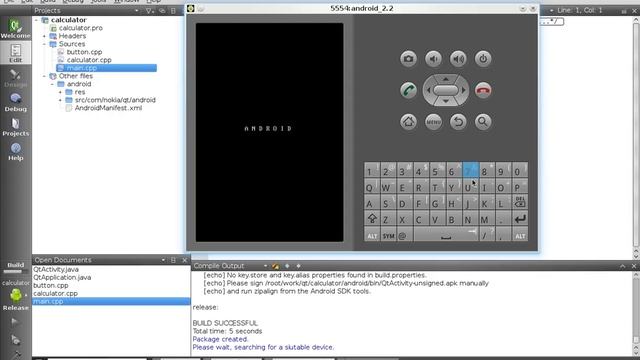Lower the emulator volume
Viewport: 640px width, 360px height.
click(x=433, y=59)
